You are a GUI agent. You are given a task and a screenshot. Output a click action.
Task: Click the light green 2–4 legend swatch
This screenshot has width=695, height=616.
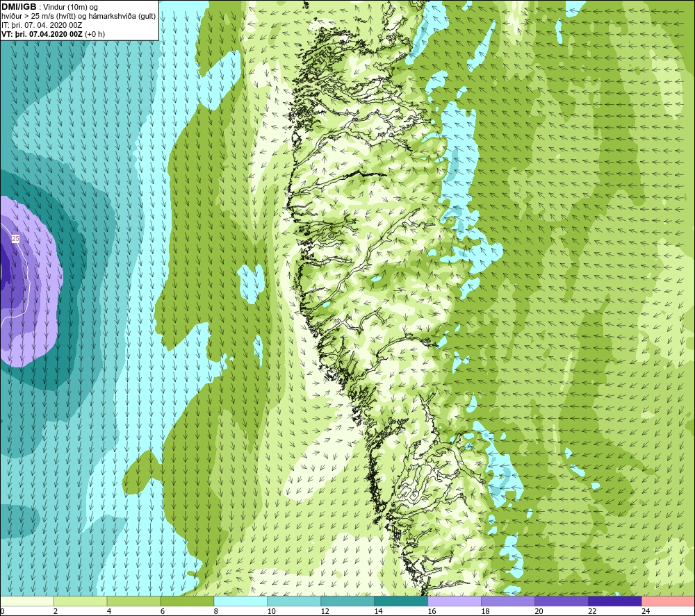[80, 601]
